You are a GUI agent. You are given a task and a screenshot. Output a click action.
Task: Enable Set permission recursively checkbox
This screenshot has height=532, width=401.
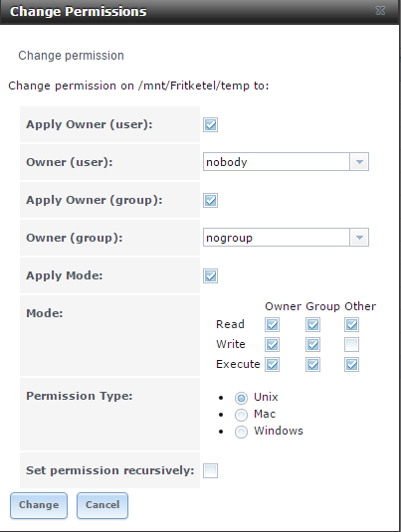click(211, 471)
